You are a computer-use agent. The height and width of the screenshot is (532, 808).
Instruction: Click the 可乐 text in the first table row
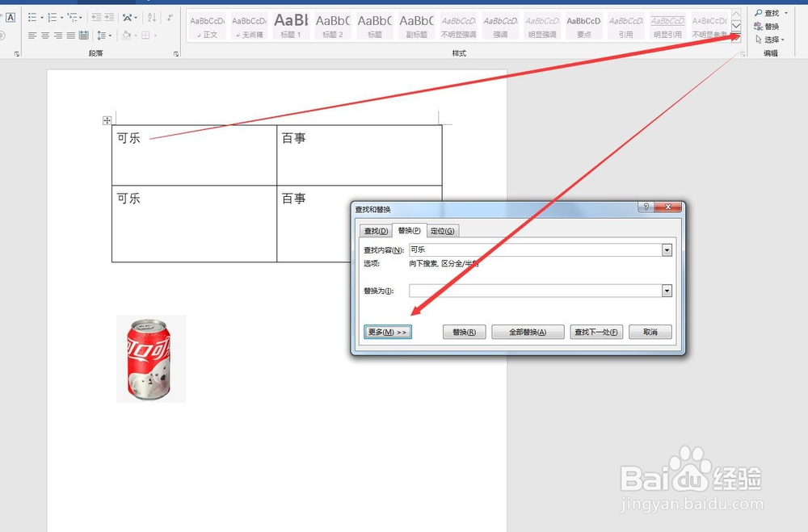coord(128,138)
